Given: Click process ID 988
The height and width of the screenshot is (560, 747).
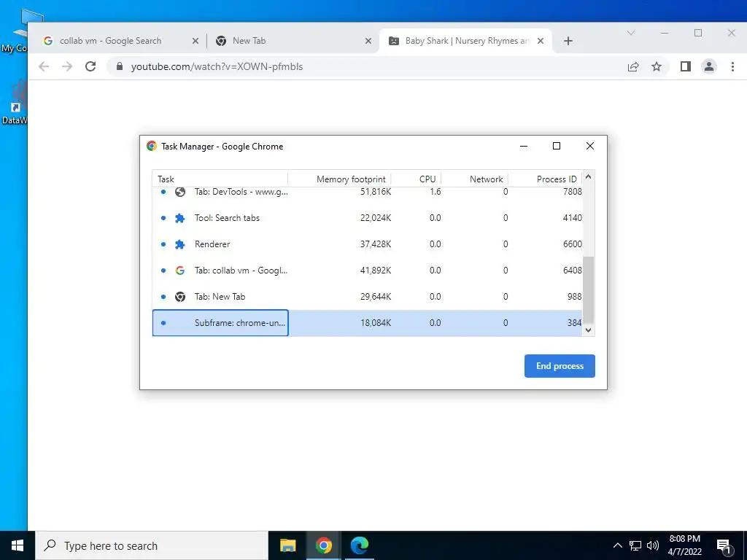Looking at the screenshot, I should tap(575, 297).
